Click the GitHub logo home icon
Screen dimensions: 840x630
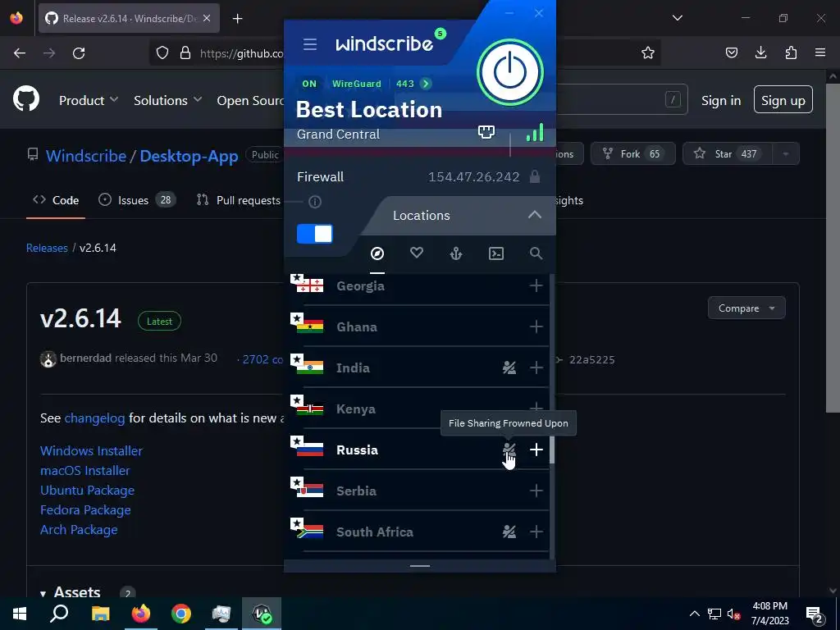[26, 99]
